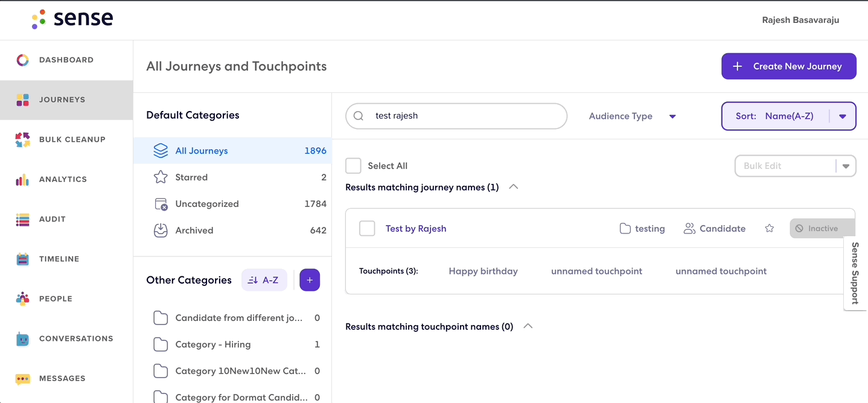
Task: Tick the Select All checkbox
Action: 354,166
